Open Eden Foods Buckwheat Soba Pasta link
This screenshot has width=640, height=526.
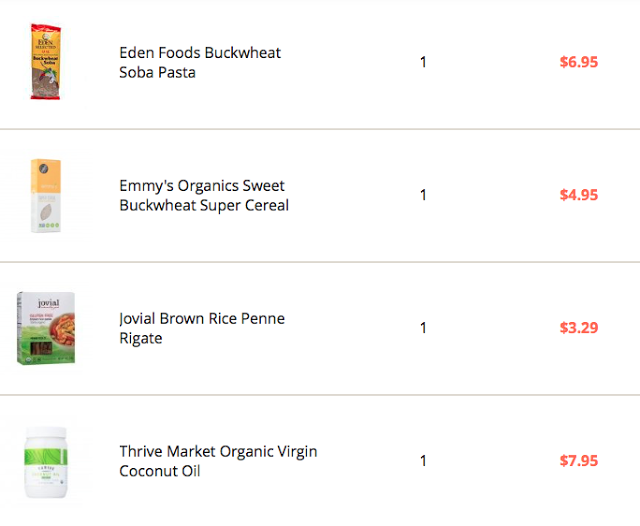tap(200, 62)
